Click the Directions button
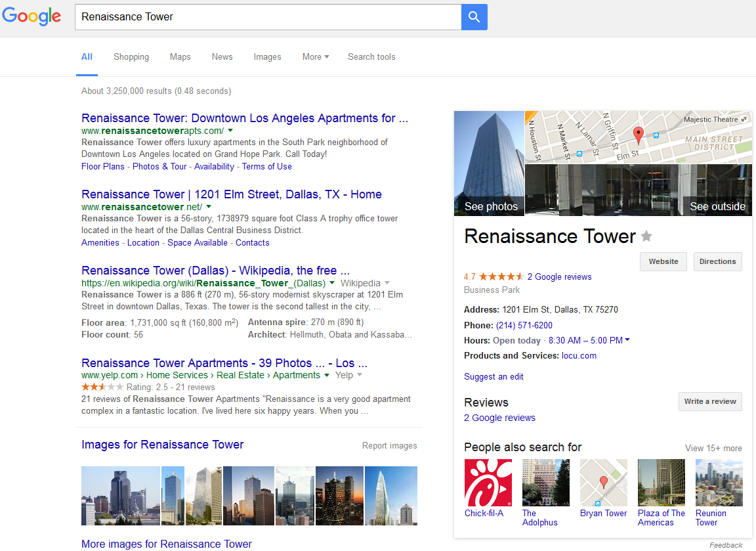 tap(717, 261)
